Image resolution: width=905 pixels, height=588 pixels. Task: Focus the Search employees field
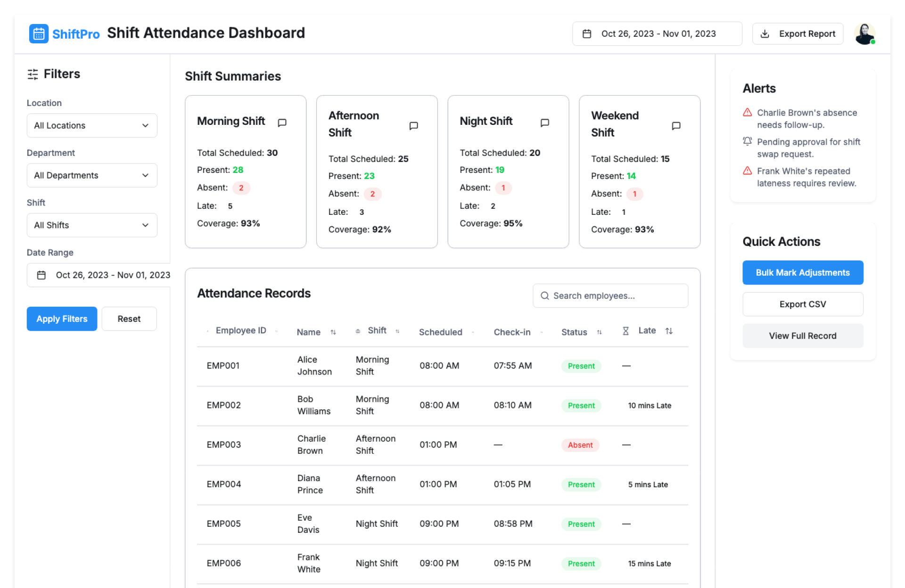coord(610,296)
